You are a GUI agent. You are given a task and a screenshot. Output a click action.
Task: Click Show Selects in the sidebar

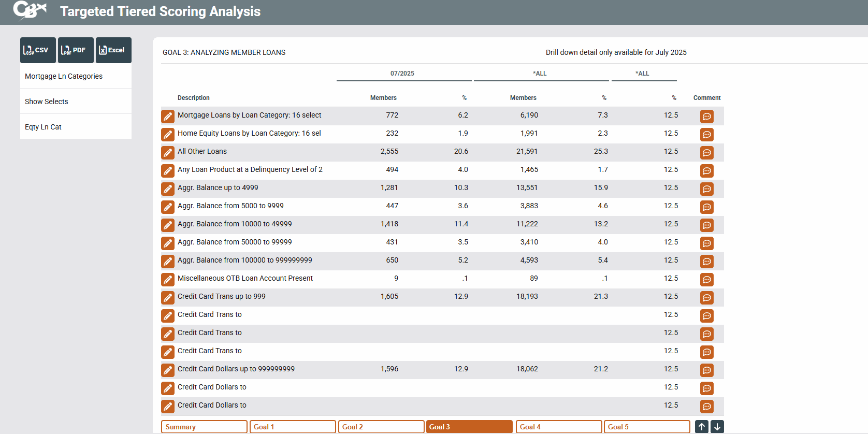click(47, 102)
